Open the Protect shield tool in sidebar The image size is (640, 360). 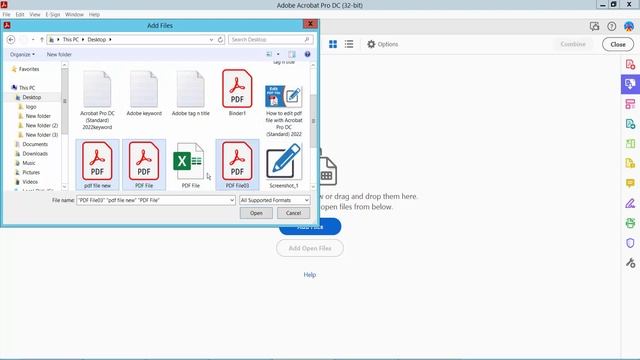(x=630, y=243)
